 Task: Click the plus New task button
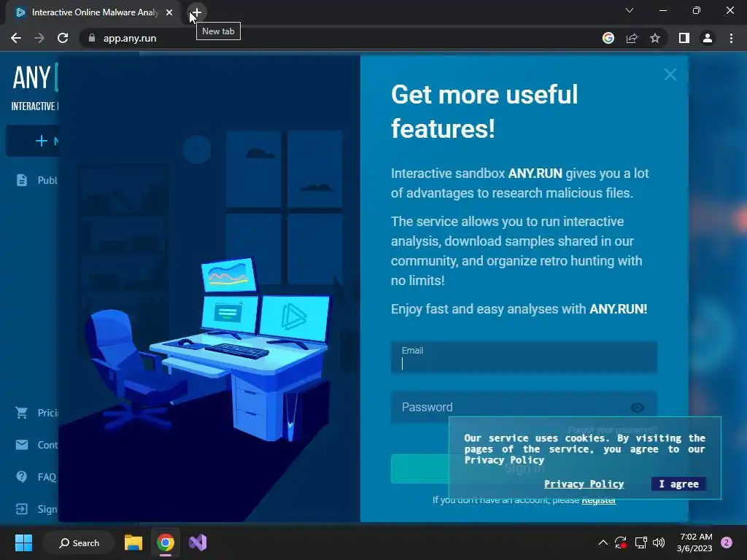coord(32,141)
